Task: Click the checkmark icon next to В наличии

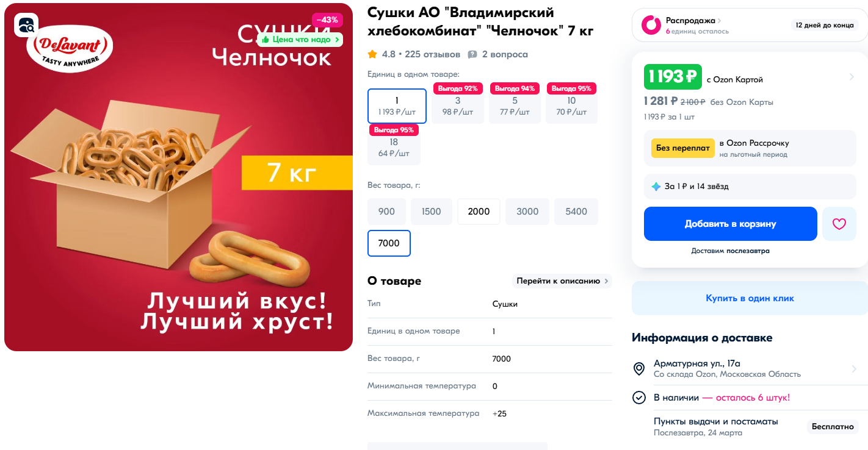Action: click(x=639, y=398)
